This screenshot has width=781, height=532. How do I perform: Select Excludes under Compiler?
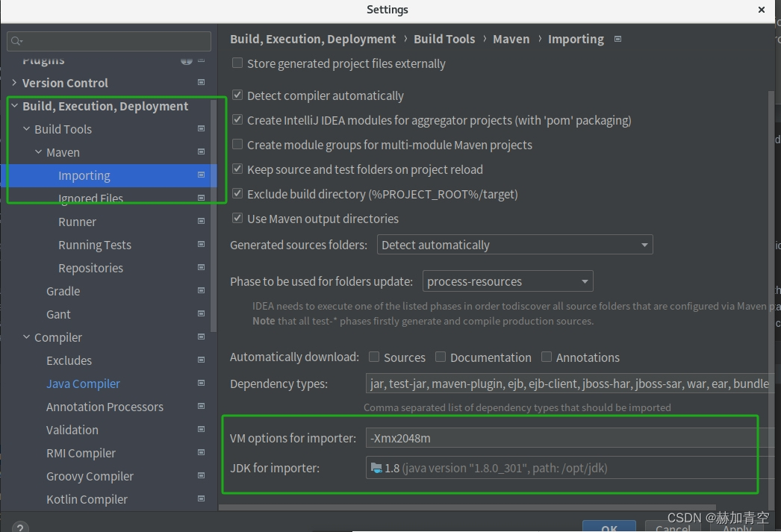click(69, 361)
